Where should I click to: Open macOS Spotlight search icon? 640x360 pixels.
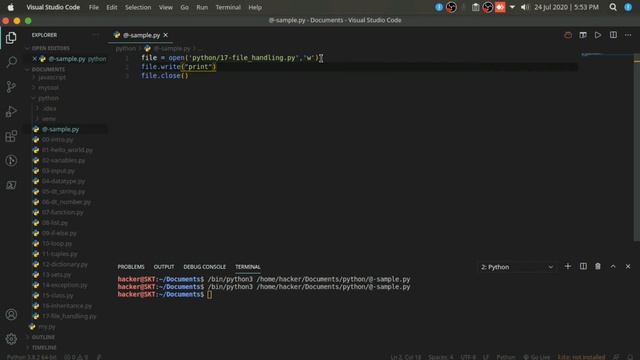click(613, 7)
